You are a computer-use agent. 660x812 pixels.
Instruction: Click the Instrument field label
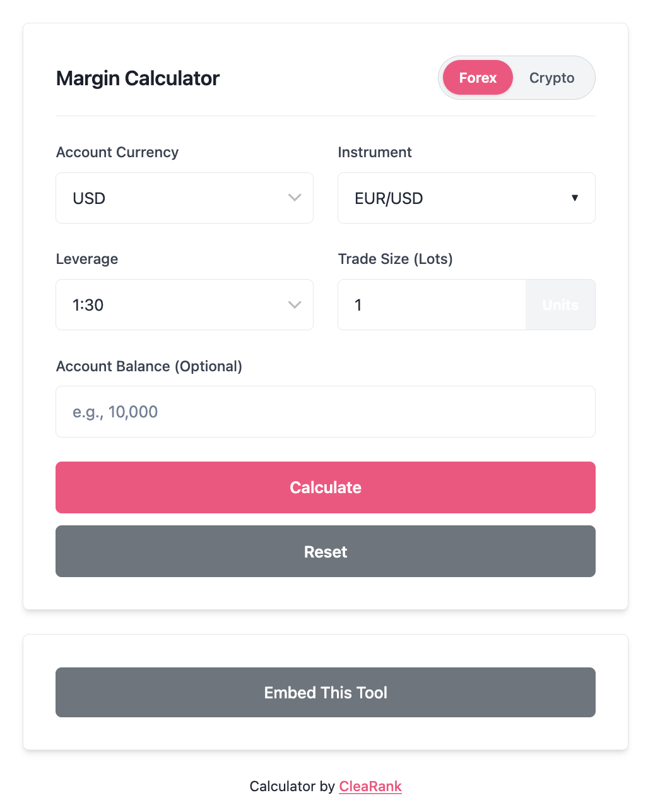tap(375, 152)
